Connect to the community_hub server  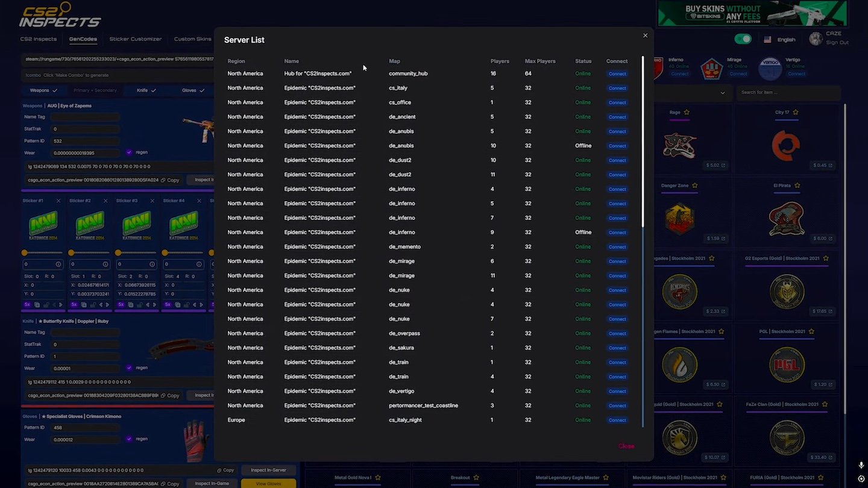coord(617,74)
